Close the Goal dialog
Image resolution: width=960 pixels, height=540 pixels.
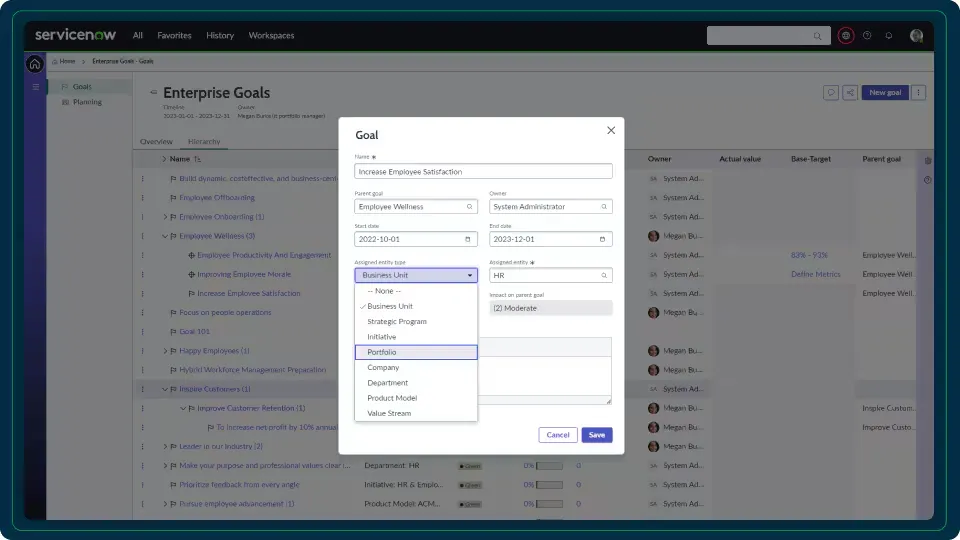(610, 130)
